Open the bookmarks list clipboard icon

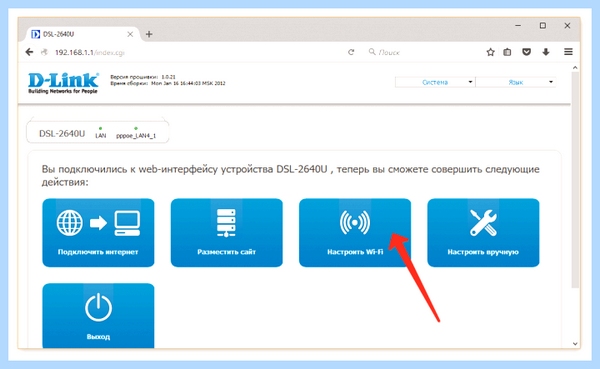(x=507, y=52)
